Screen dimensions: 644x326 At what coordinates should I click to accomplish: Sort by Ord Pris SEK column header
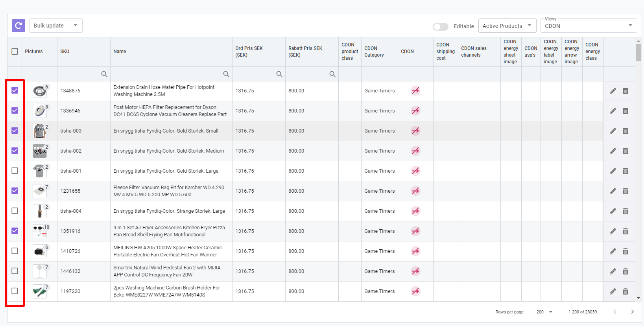(x=249, y=52)
